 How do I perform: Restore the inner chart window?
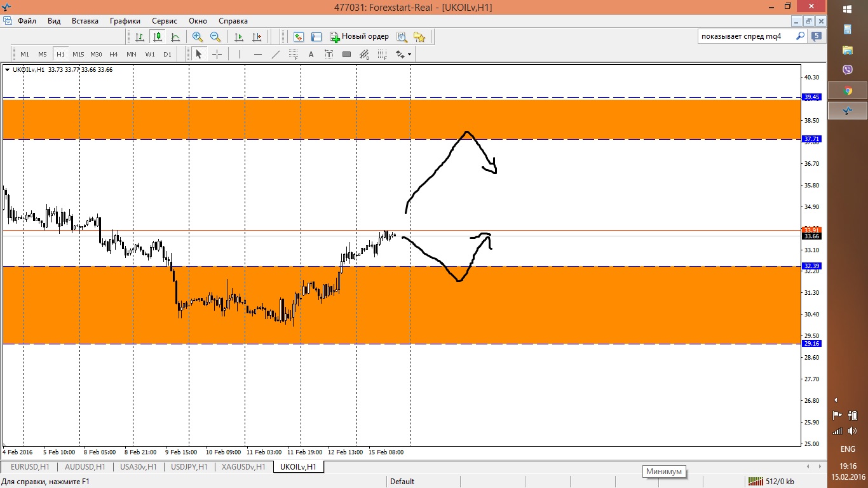tap(809, 21)
